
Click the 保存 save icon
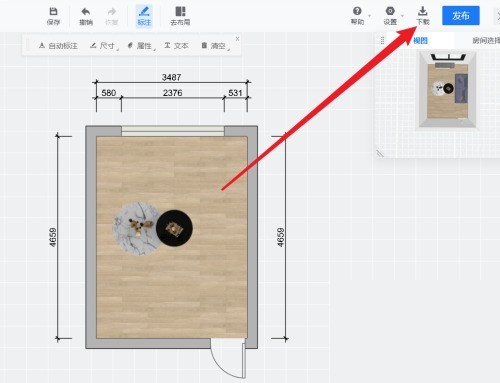click(53, 11)
